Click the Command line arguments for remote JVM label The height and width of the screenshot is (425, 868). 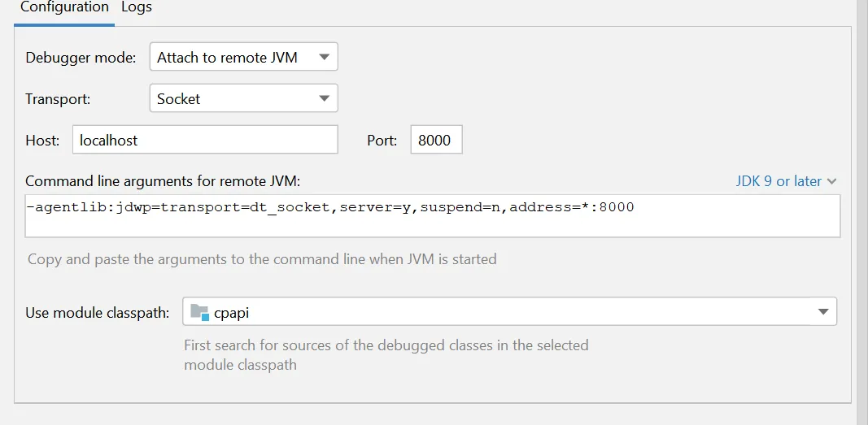coord(164,180)
